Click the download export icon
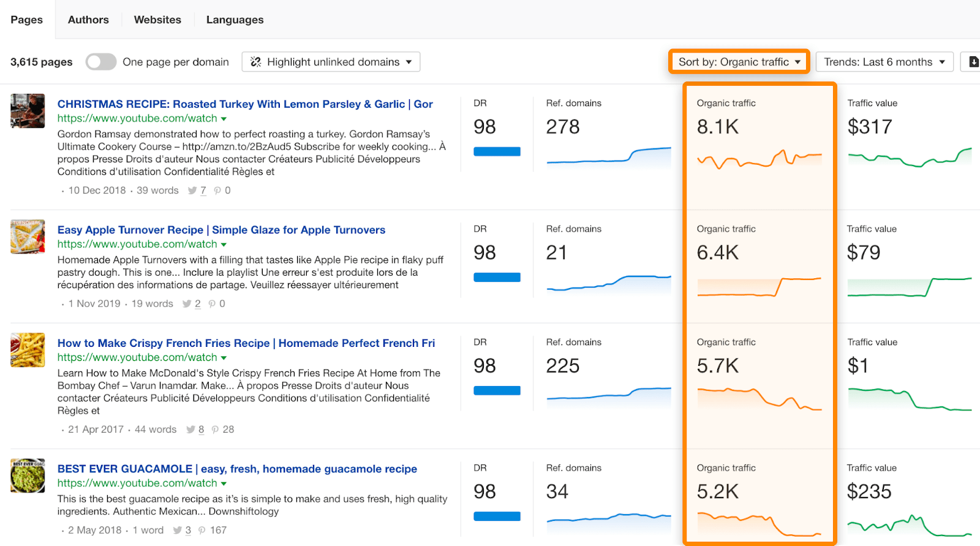The height and width of the screenshot is (546, 980). coord(973,62)
